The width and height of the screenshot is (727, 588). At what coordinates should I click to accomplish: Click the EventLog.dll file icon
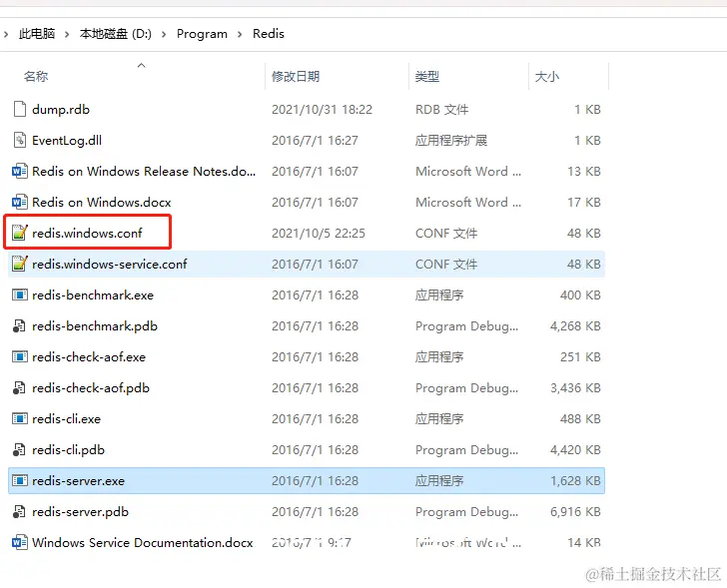(20, 141)
